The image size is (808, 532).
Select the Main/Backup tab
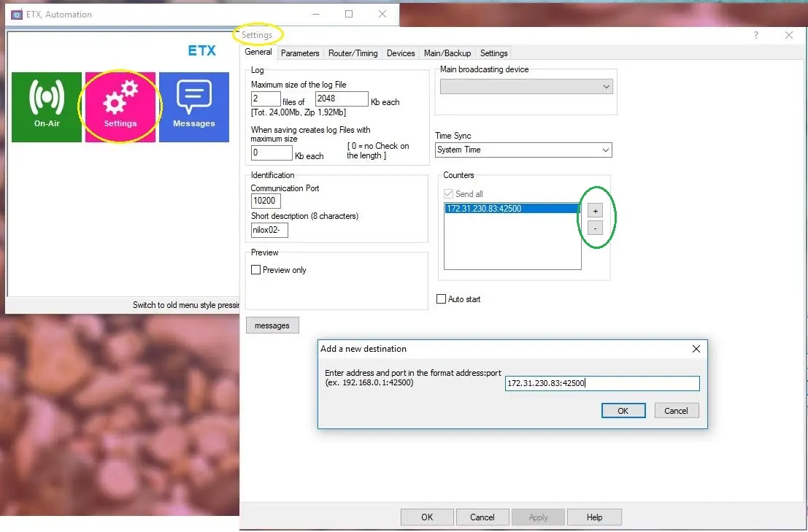coord(447,53)
